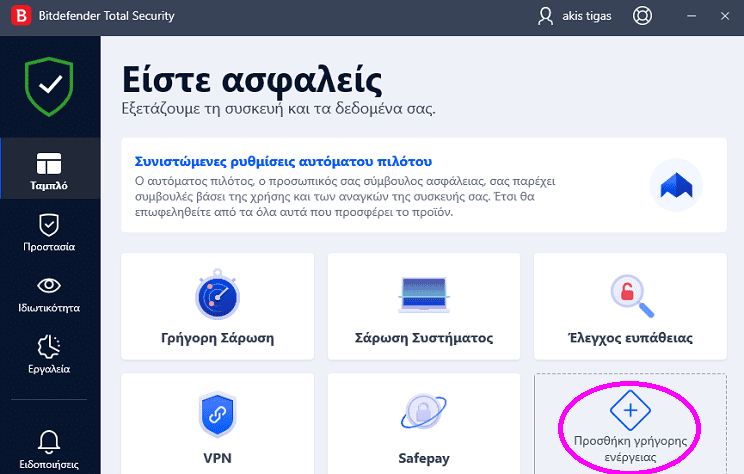Close the Bitdefender window
The height and width of the screenshot is (474, 744).
[x=725, y=16]
